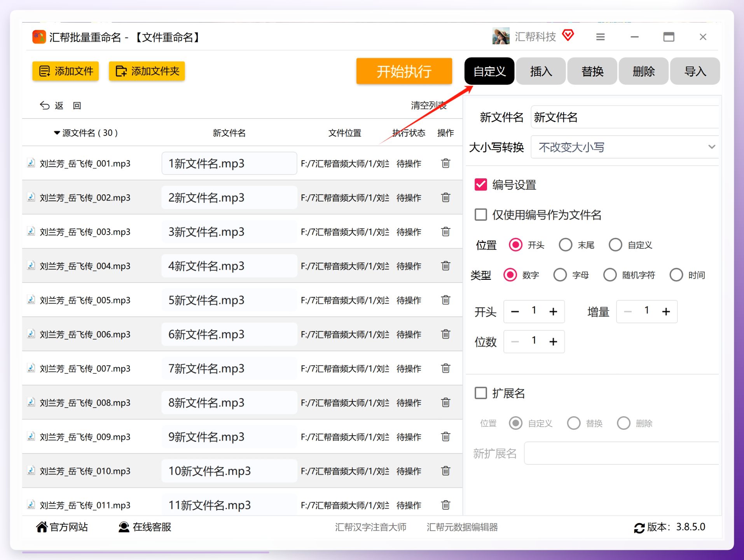The image size is (744, 560).
Task: Click the red VIP diamond icon
Action: pos(568,35)
